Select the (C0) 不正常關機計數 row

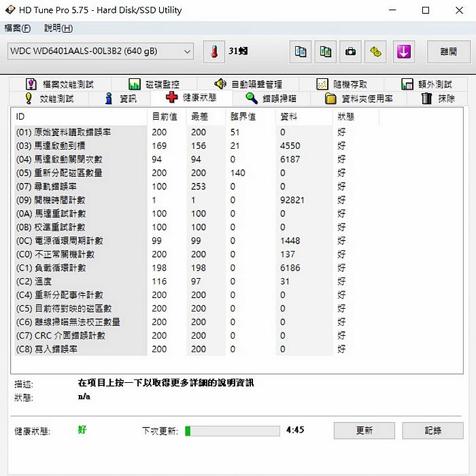tap(197, 254)
